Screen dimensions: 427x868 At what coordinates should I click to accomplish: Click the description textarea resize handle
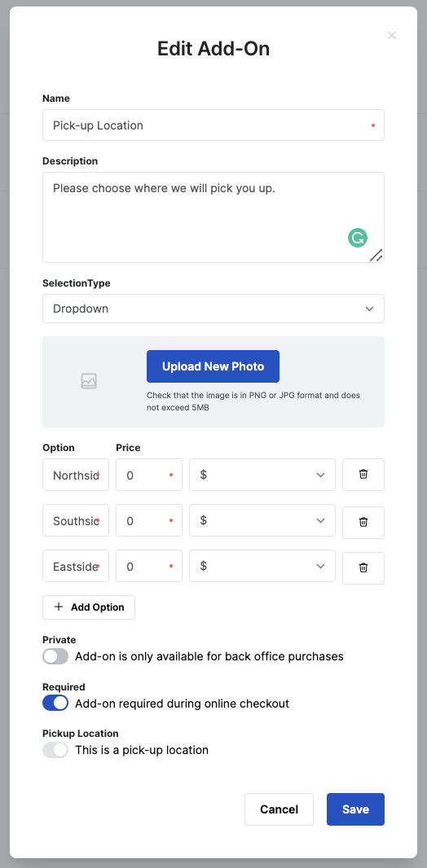(x=376, y=255)
